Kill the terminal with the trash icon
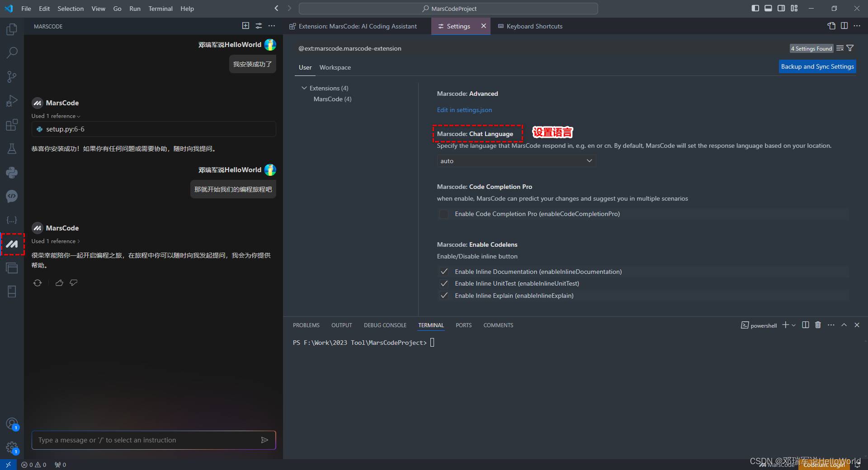Viewport: 868px width, 470px height. [x=818, y=325]
